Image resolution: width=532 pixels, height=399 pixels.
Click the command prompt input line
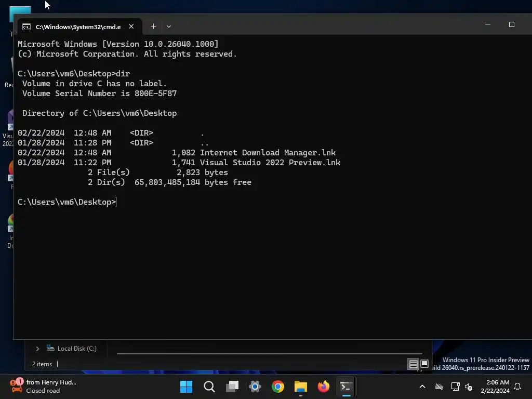point(67,202)
